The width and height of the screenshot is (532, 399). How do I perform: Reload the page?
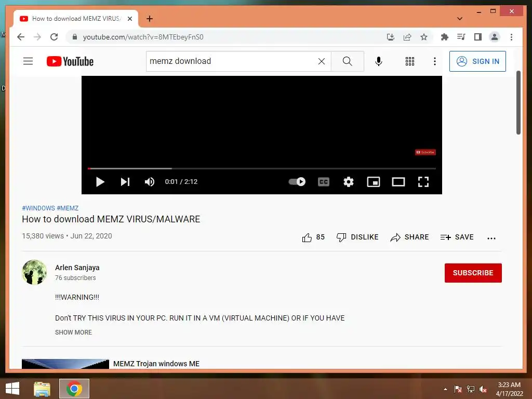tap(54, 37)
